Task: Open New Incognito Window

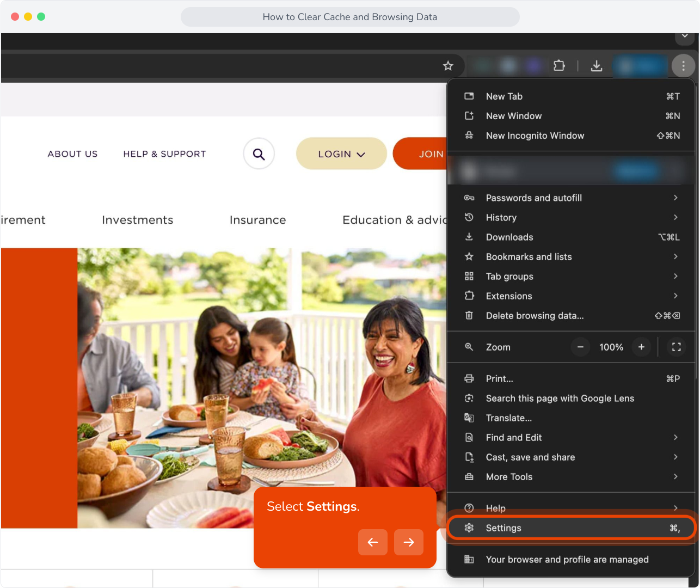Action: coord(571,136)
